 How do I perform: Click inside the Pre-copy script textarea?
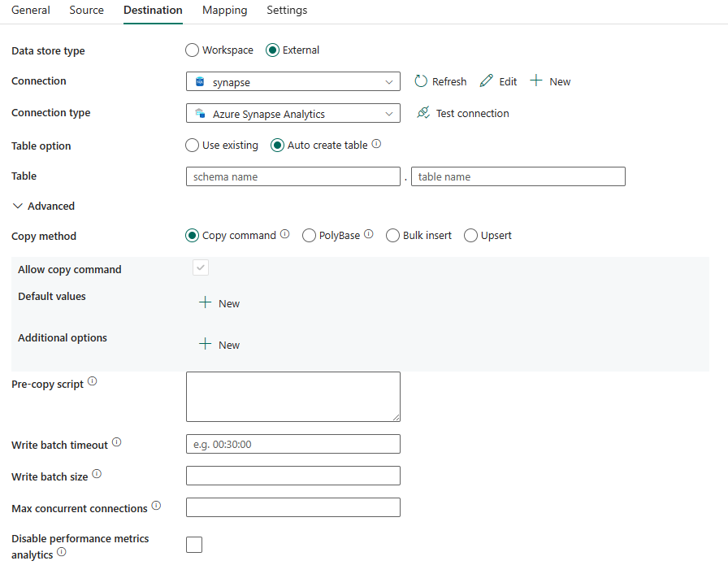point(293,397)
